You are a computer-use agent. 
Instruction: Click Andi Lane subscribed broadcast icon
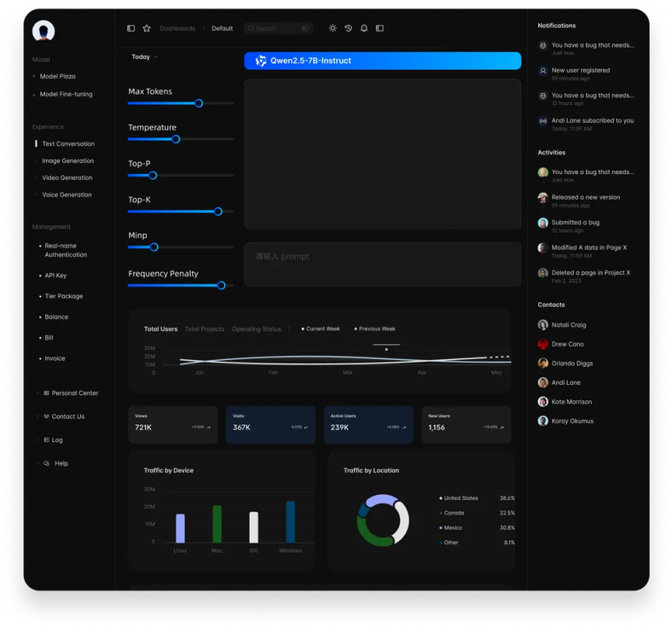543,121
